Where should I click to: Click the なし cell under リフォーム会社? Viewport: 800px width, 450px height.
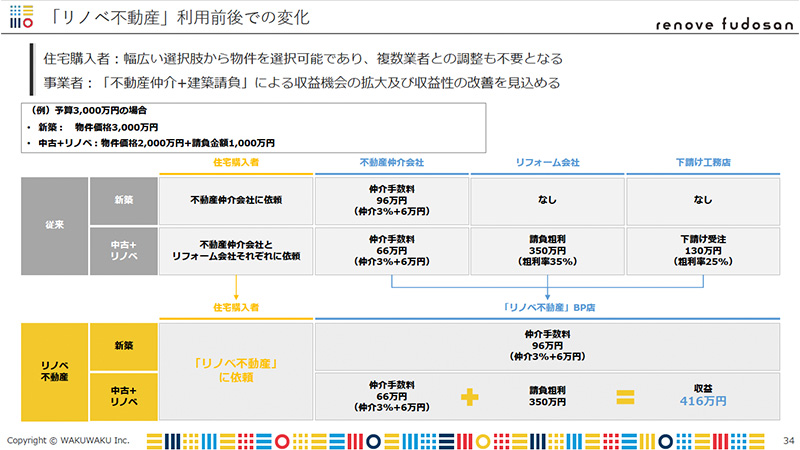[547, 201]
